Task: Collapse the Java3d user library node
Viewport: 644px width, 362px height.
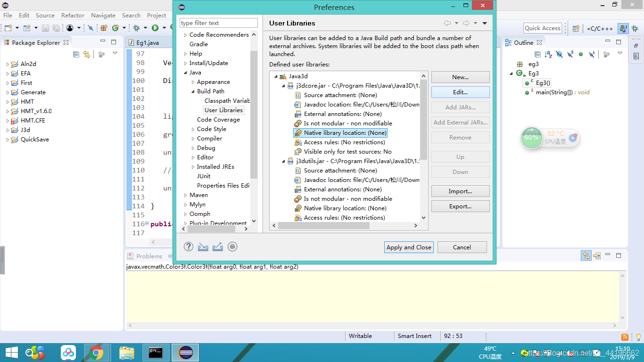Action: [x=275, y=76]
